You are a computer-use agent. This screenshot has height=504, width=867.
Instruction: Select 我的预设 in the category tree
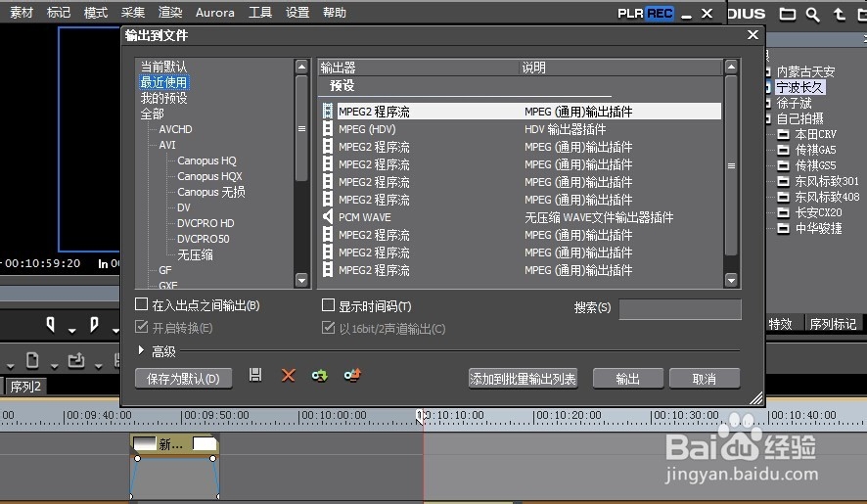163,98
